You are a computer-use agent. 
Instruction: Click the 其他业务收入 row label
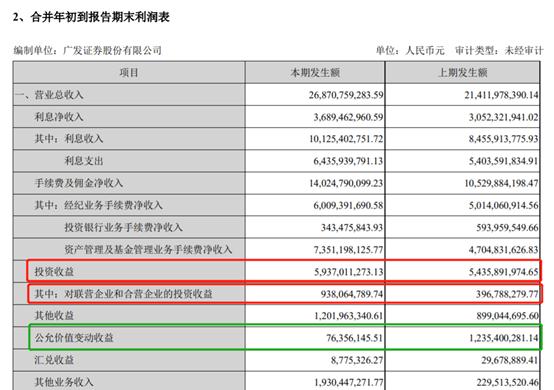coord(64,382)
